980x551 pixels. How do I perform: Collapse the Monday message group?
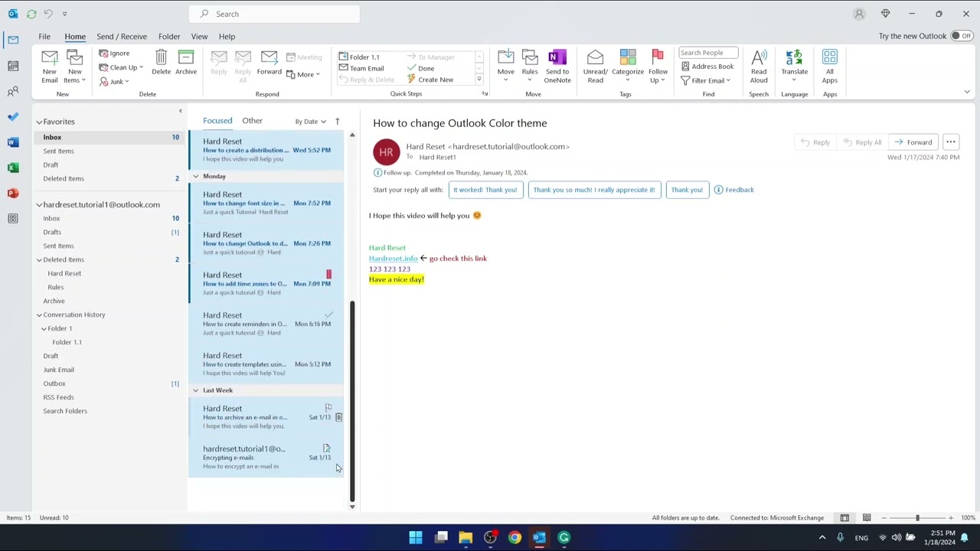coord(195,176)
